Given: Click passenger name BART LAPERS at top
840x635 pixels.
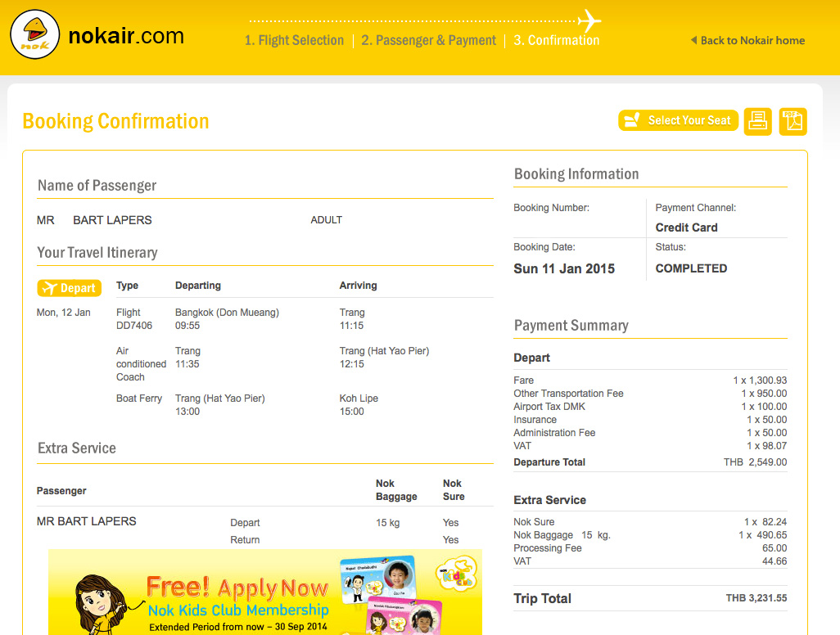Looking at the screenshot, I should (112, 220).
